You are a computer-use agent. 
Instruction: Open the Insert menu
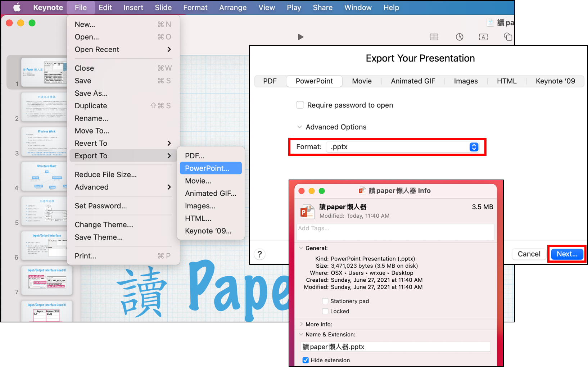(133, 8)
